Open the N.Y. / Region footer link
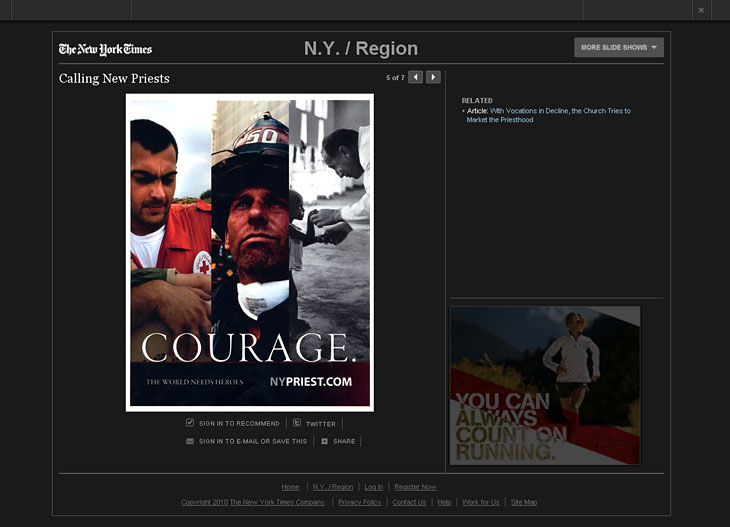Screen dimensions: 730x527 coord(333,487)
